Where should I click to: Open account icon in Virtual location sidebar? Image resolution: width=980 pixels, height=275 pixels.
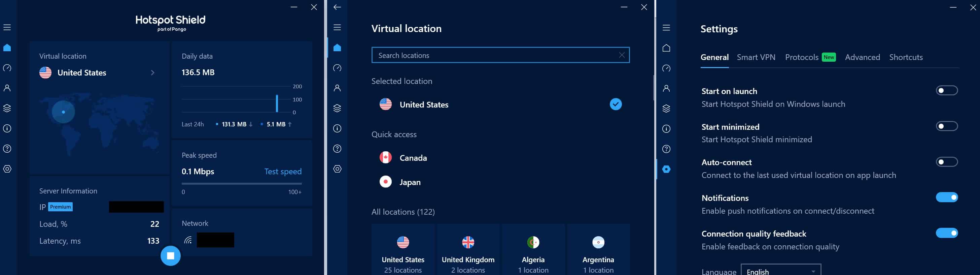(337, 88)
